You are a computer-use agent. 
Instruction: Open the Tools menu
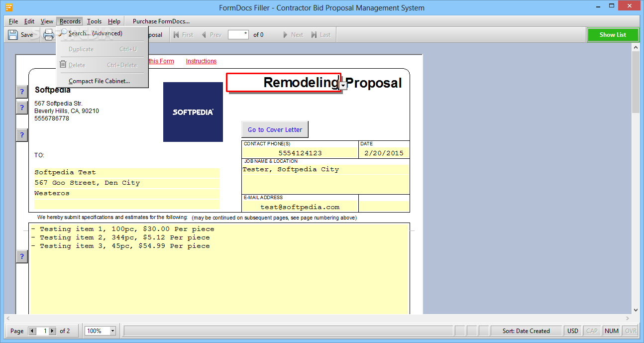(94, 21)
